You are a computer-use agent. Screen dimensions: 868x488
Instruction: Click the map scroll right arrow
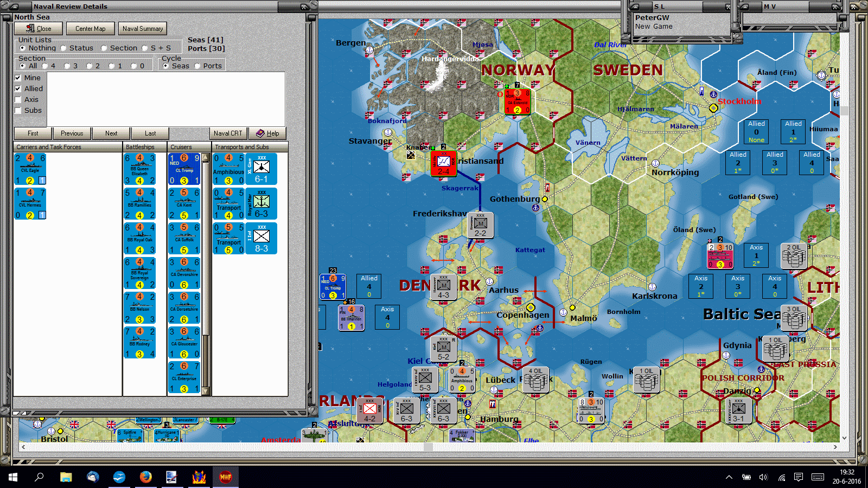point(835,447)
